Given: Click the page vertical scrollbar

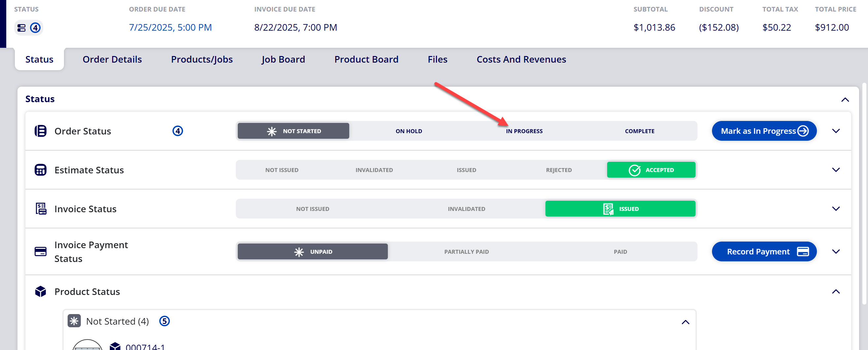Looking at the screenshot, I should point(864,194).
